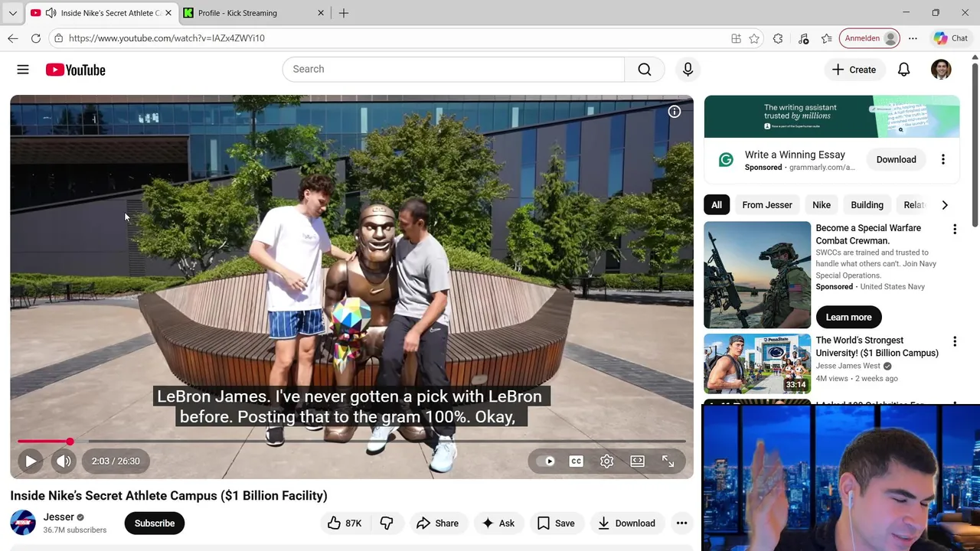This screenshot has width=980, height=551.
Task: Open World's Strongest University video thumbnail
Action: pyautogui.click(x=757, y=364)
